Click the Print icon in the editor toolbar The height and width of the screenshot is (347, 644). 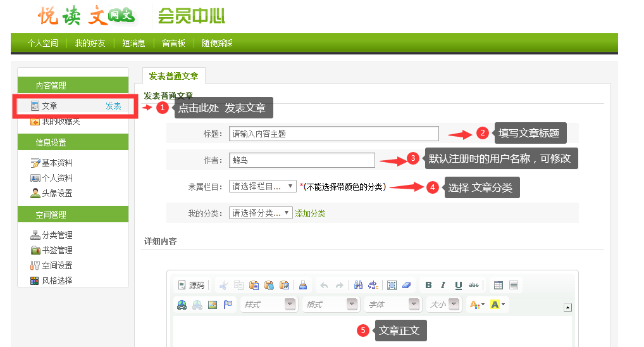[302, 286]
